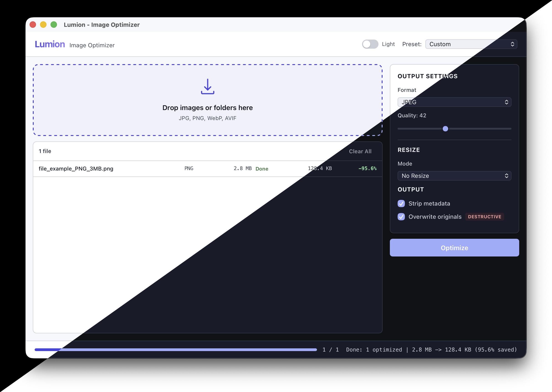Click the 1 file count label
This screenshot has width=552, height=392.
[x=45, y=151]
